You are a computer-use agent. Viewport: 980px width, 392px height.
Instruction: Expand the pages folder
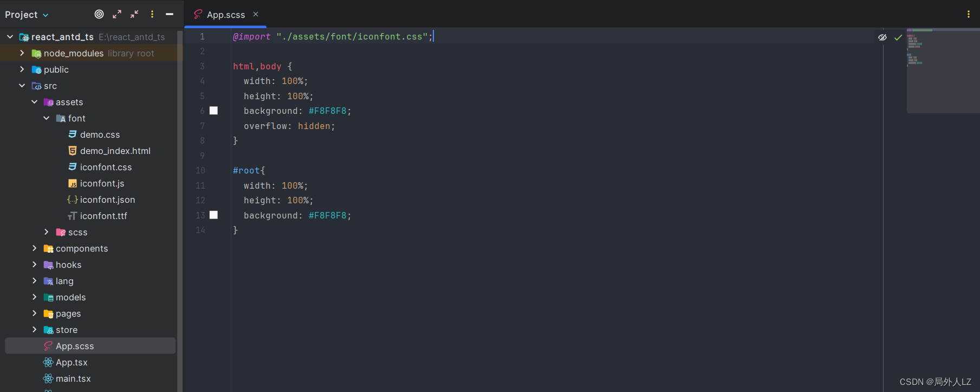pyautogui.click(x=35, y=313)
